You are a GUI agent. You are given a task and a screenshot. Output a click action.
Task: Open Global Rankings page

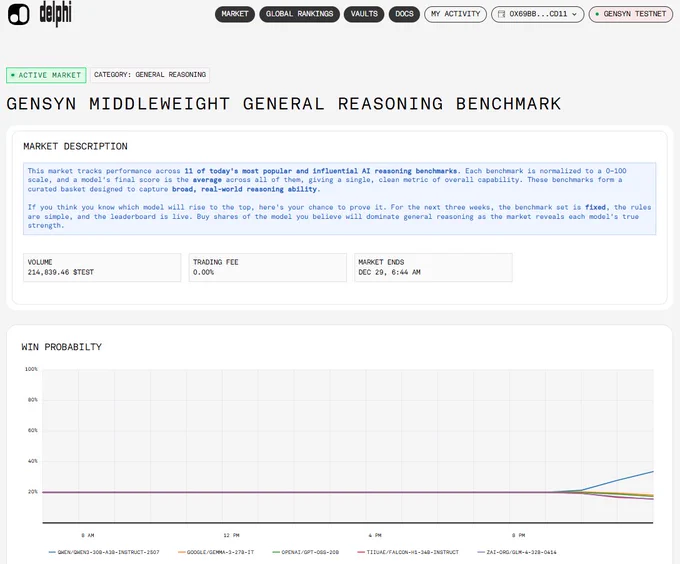tap(299, 14)
